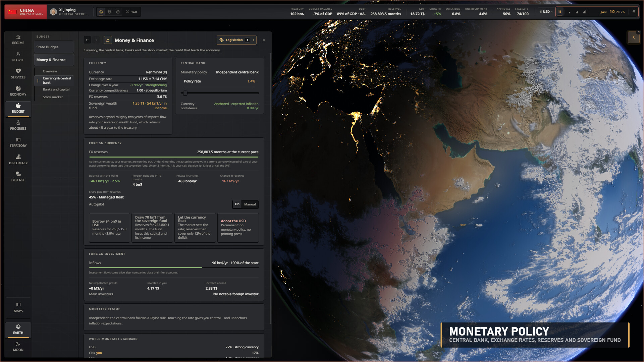Screen dimensions: 644x362
Task: Open the USD currency display dropdown
Action: coord(546,12)
